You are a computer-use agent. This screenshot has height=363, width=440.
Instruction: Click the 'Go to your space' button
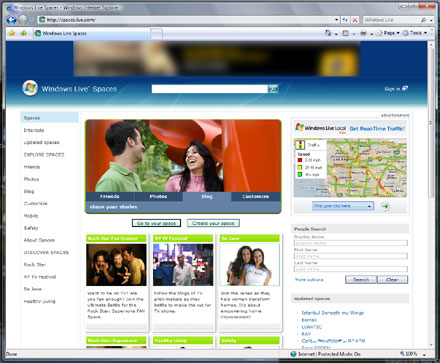click(156, 223)
